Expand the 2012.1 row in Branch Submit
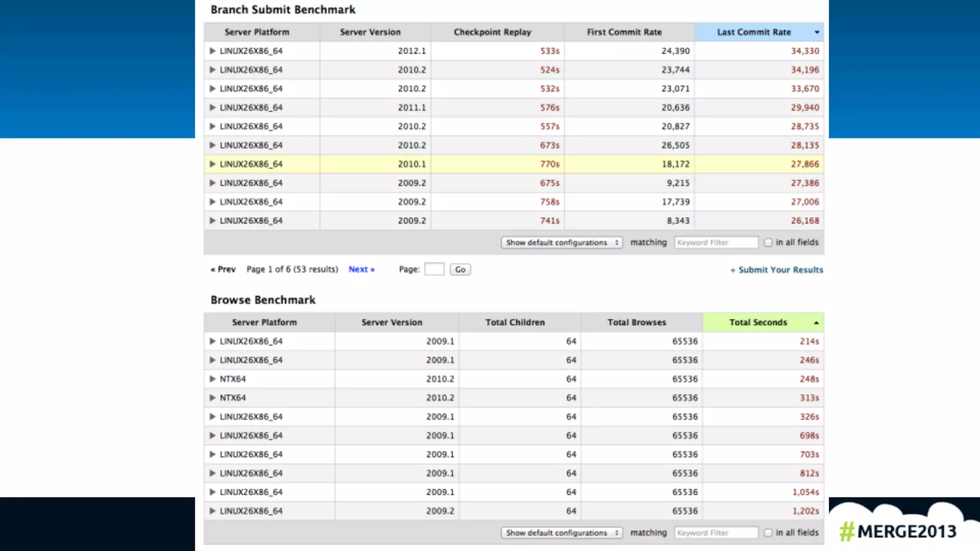Viewport: 980px width, 551px height. (x=212, y=51)
